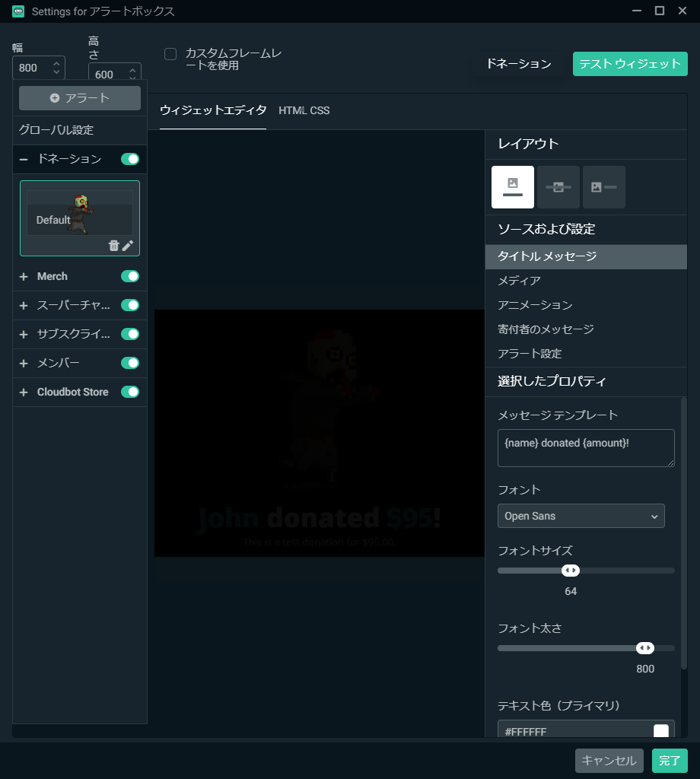Disable the Merch alert toggle
The height and width of the screenshot is (779, 700).
[x=129, y=276]
